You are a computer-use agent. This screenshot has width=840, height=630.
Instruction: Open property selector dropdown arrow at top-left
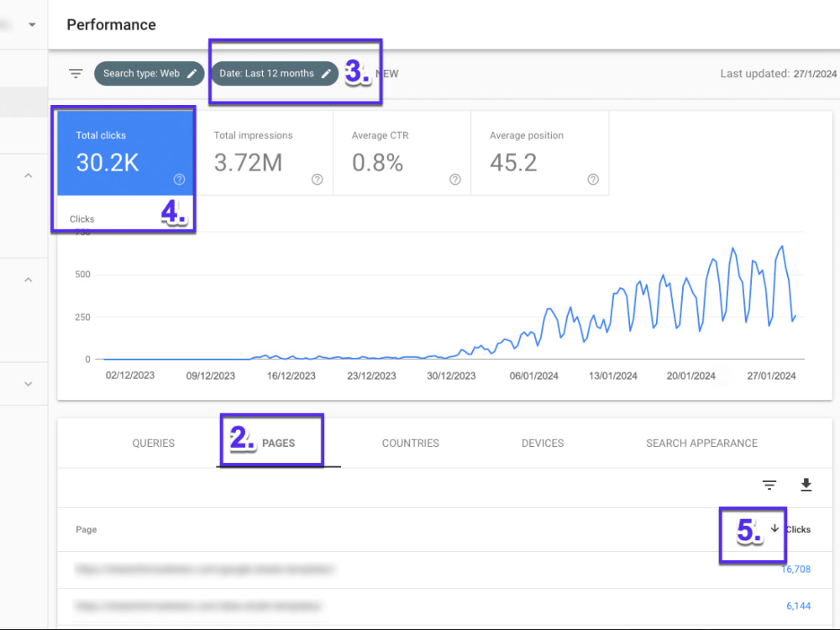pos(32,24)
